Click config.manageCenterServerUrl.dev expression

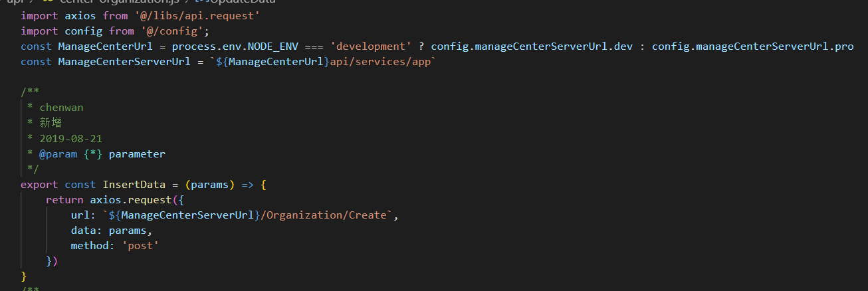pyautogui.click(x=530, y=47)
